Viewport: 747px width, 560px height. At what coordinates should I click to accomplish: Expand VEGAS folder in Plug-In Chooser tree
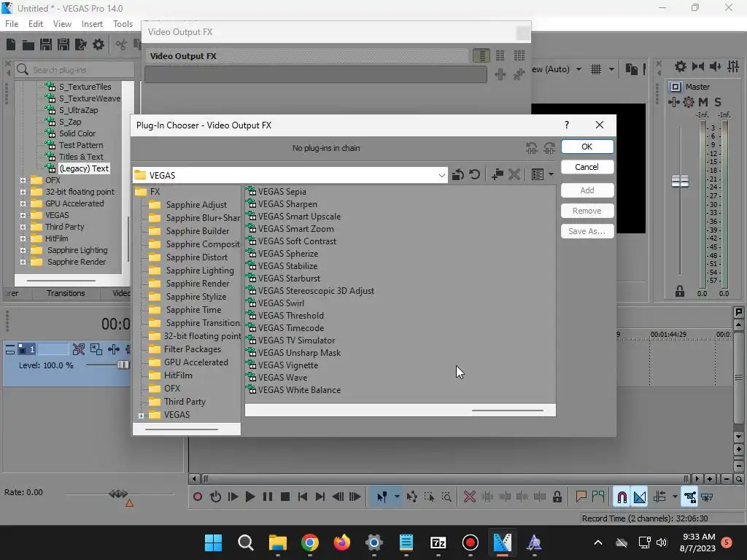point(141,416)
